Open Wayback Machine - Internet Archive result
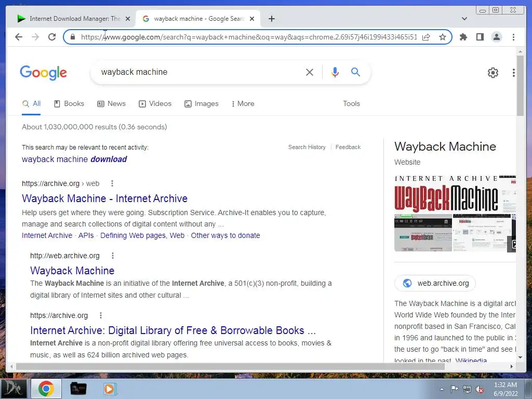The image size is (532, 399). click(x=104, y=198)
